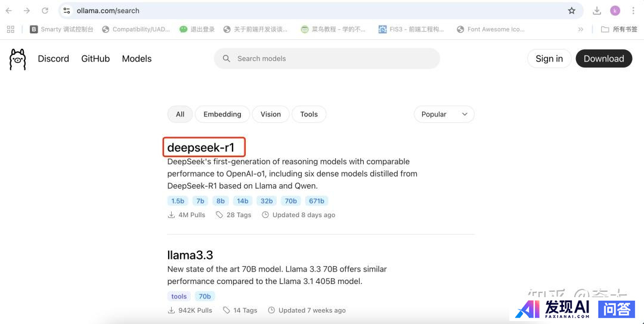Reload the page with refresh icon
644x324 pixels.
pos(45,11)
